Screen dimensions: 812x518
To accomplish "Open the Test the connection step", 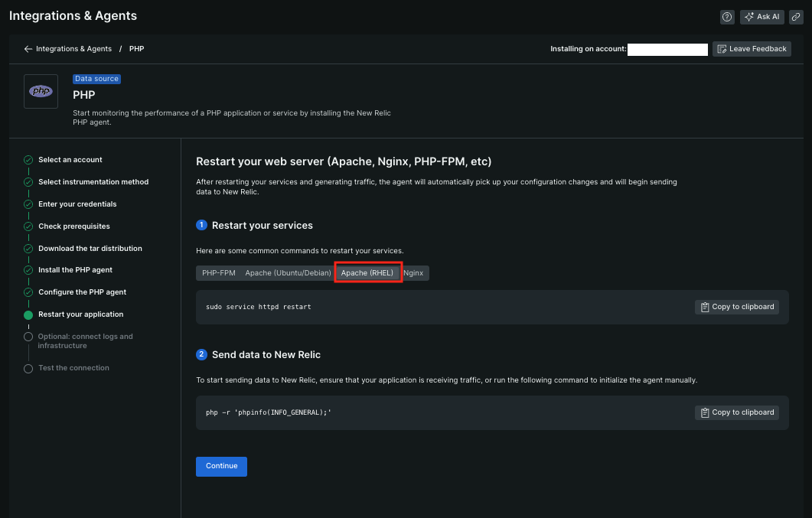I will pyautogui.click(x=73, y=368).
